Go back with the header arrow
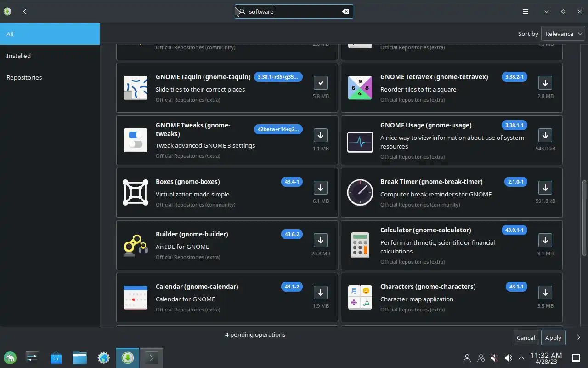 [x=25, y=11]
